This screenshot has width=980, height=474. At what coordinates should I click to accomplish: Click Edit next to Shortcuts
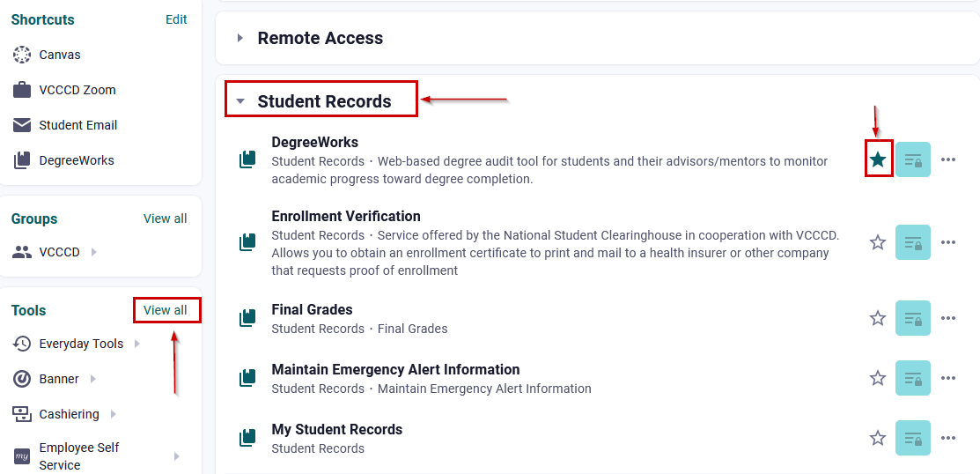176,19
